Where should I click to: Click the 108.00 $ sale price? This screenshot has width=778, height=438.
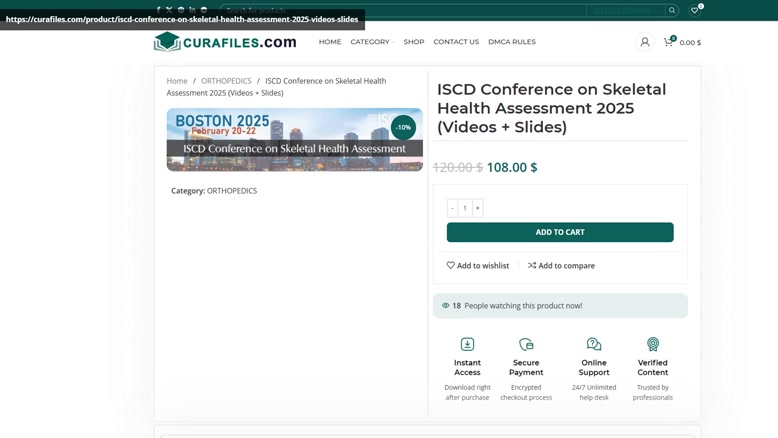coord(512,167)
